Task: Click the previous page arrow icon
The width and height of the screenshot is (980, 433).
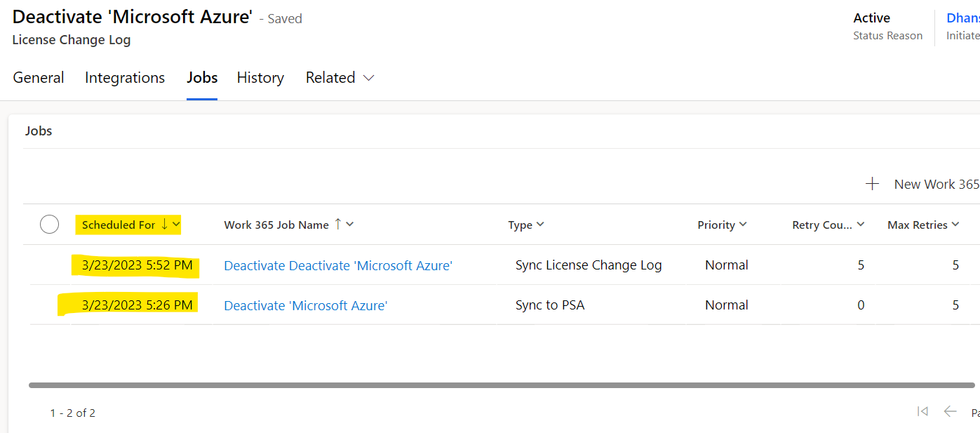Action: (950, 412)
